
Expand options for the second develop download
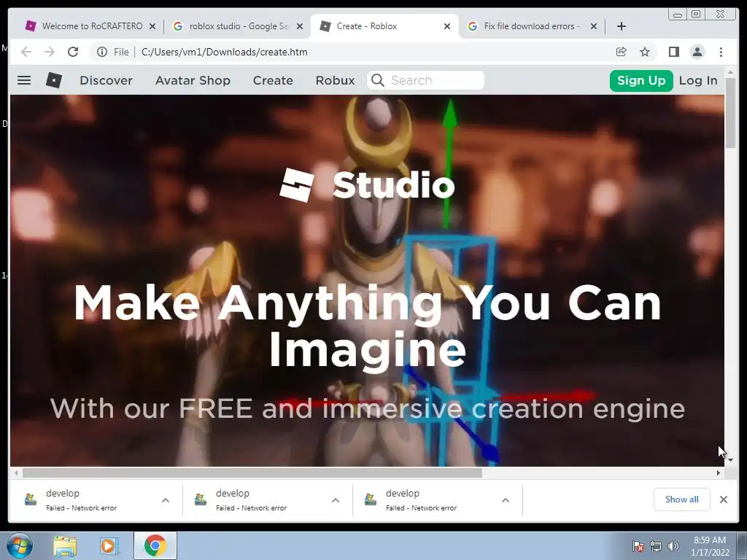coord(336,500)
